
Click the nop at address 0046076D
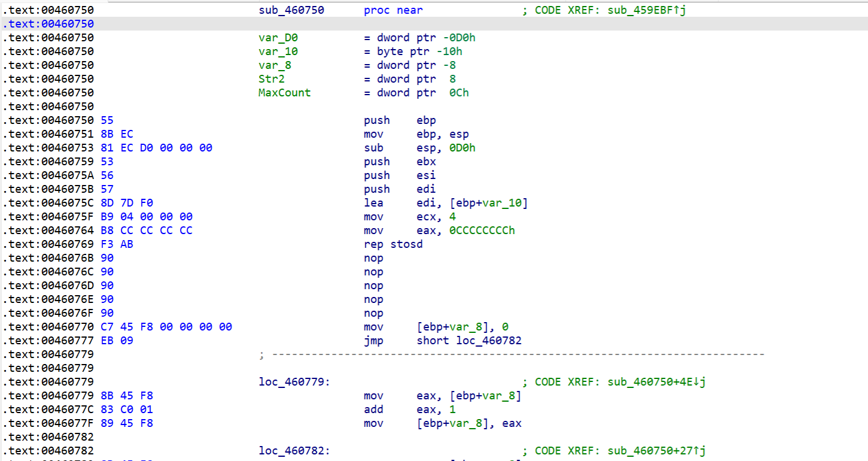coord(373,286)
